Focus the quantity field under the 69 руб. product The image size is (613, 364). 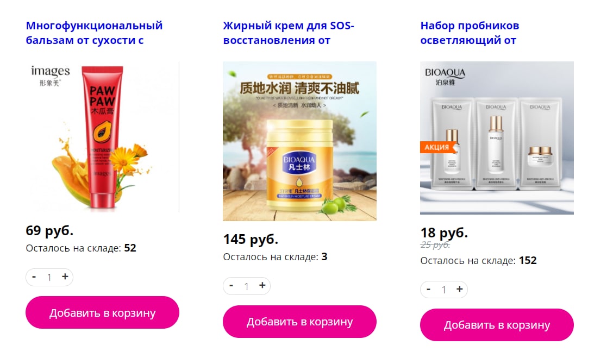coord(49,277)
